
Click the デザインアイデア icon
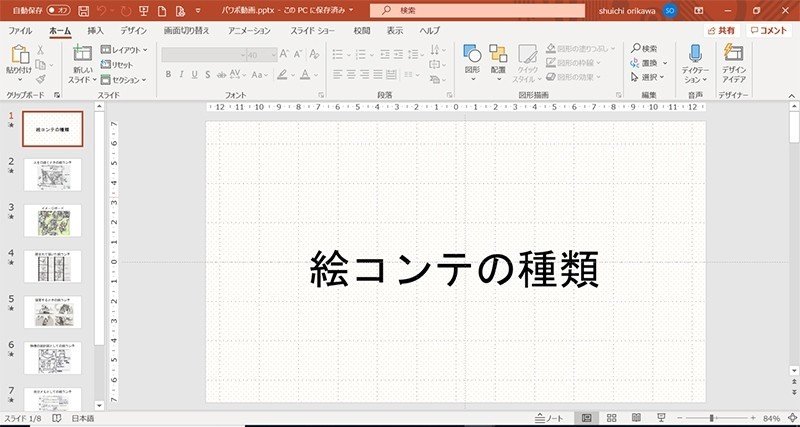coord(734,53)
